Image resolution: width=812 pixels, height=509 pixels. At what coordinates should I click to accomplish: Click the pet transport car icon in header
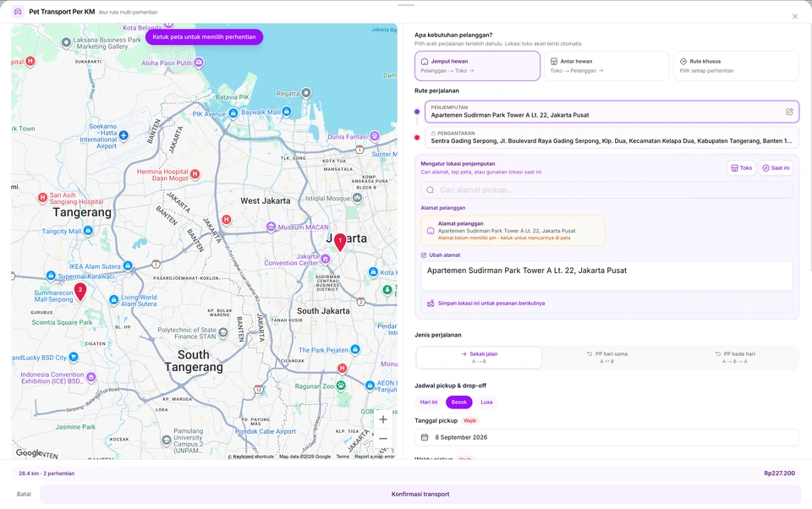(x=18, y=11)
